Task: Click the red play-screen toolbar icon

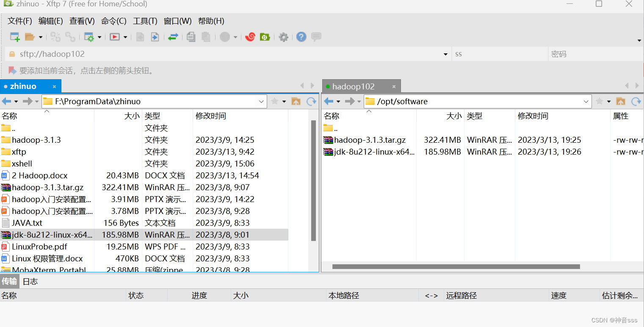Action: (x=114, y=37)
